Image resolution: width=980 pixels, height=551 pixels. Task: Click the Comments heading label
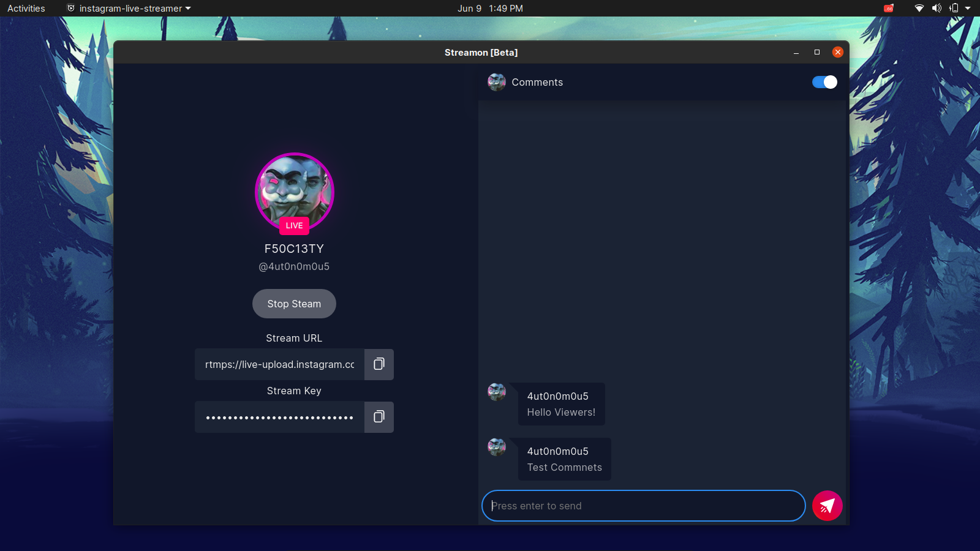(537, 82)
